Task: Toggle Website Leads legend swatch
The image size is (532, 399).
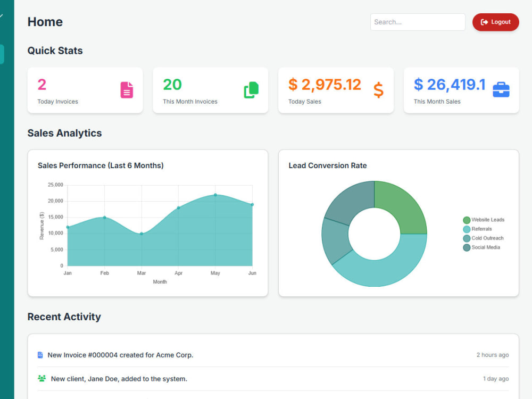Action: 467,220
